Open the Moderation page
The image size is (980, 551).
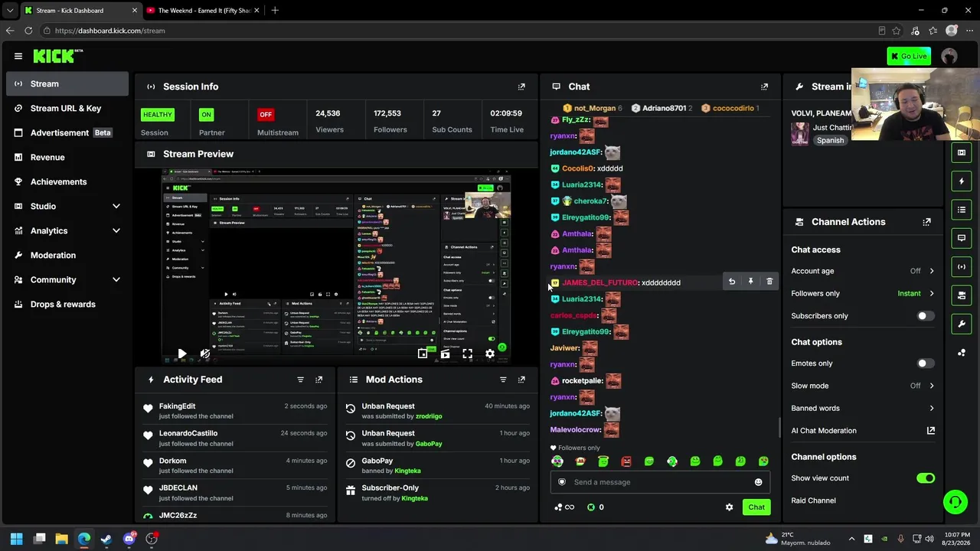(67, 255)
